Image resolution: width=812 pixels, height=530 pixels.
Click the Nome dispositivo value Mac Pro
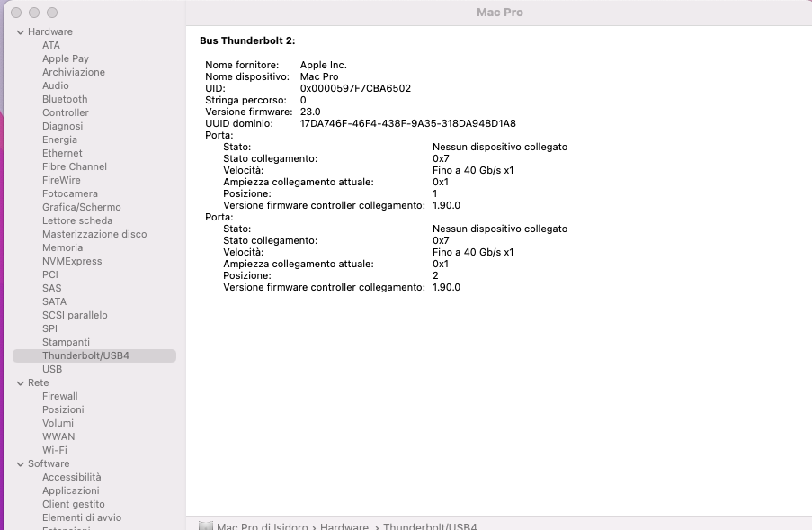pyautogui.click(x=319, y=76)
